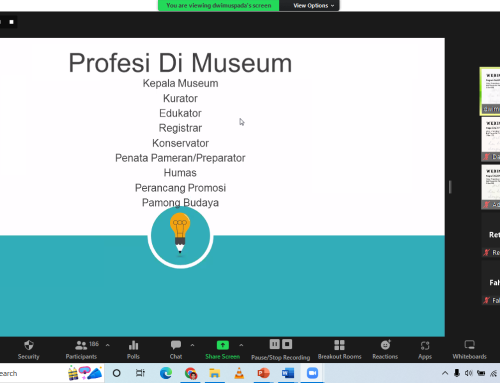The height and width of the screenshot is (383, 500).
Task: Click the 'Kepala Museum' text line
Action: 180,83
